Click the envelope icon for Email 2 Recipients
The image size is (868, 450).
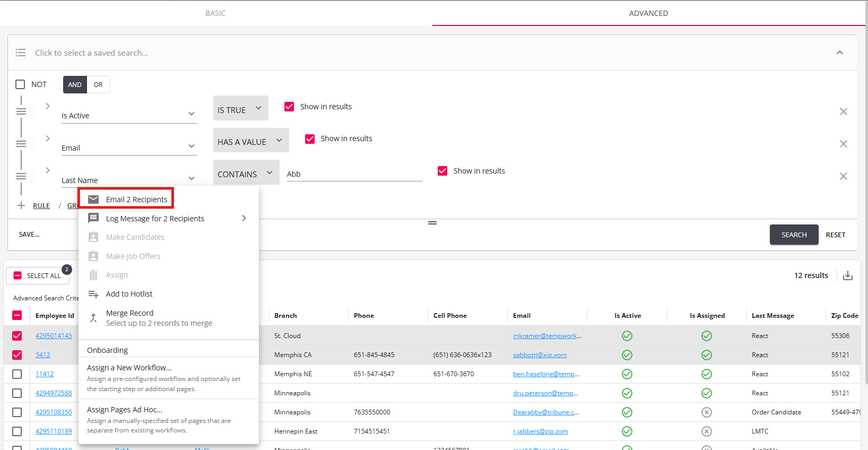tap(93, 200)
